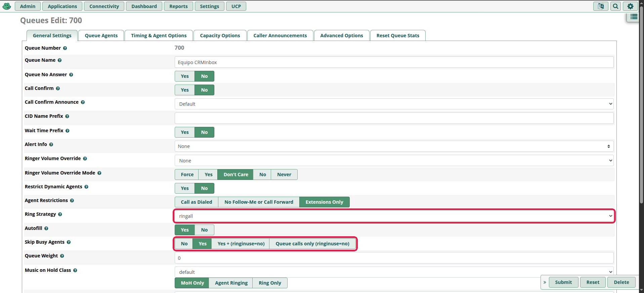Click the Queue Name input field
Image resolution: width=644 pixels, height=293 pixels.
394,62
